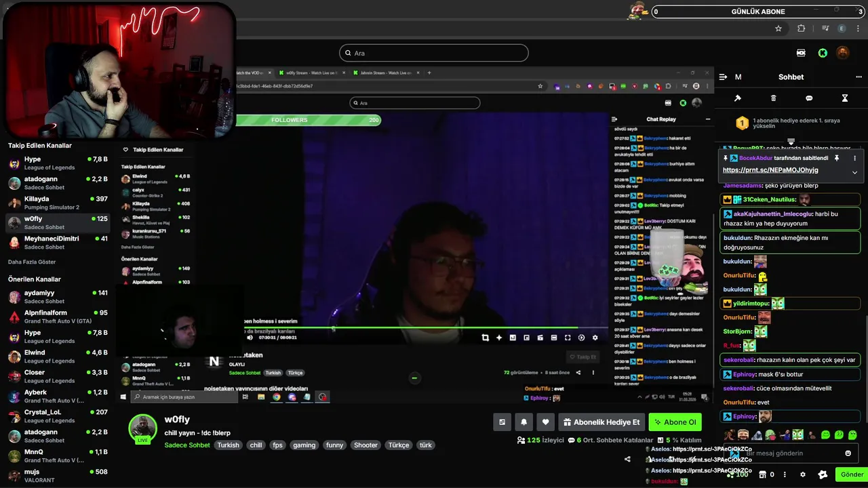The height and width of the screenshot is (488, 868).
Task: Toggle the heart follow button
Action: point(545,422)
